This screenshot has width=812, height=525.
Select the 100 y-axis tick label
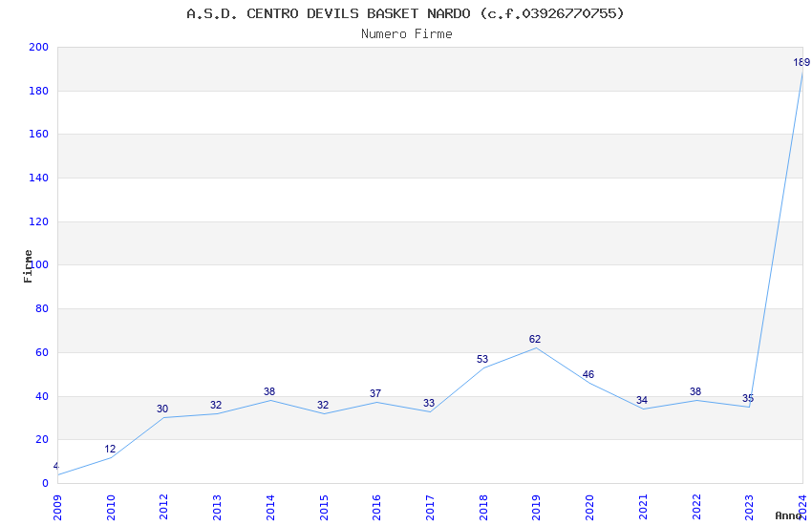click(x=38, y=264)
